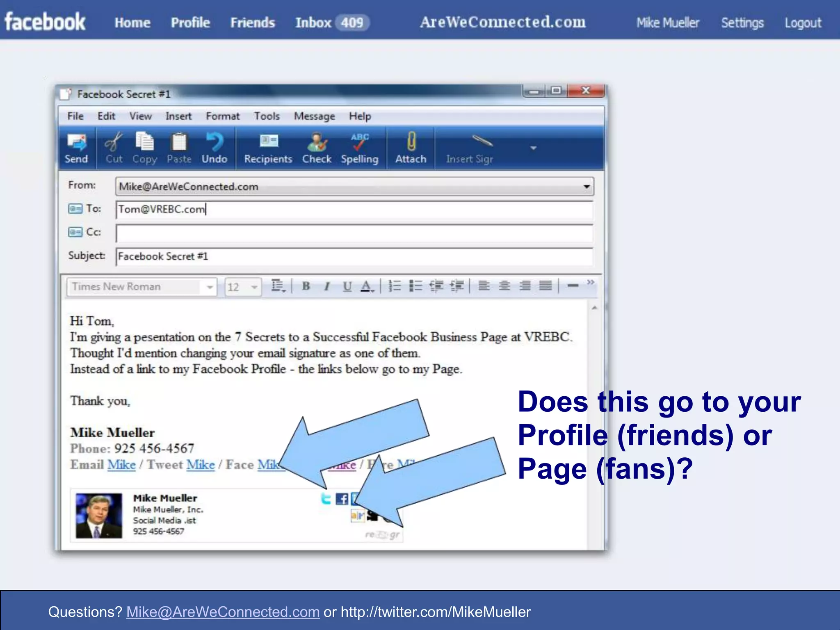Open the paragraph style icon
Screen dimensions: 840x630
coord(278,286)
